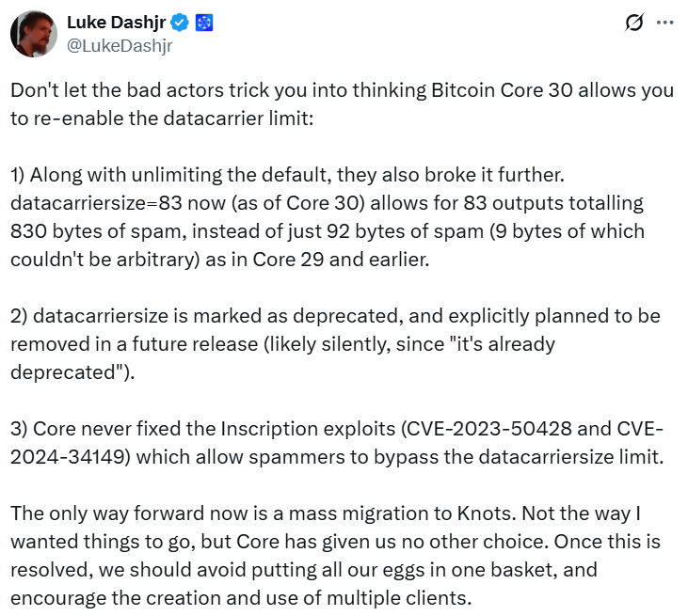Viewport: 688px width, 616px height.
Task: Click the 'Inscription exploits' phrase
Action: (x=308, y=429)
